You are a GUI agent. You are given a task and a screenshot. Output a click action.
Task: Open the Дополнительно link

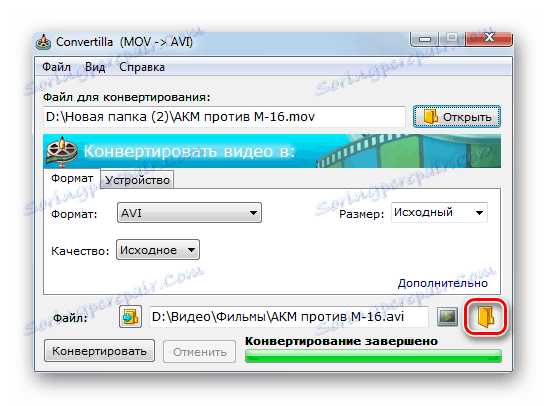click(443, 283)
